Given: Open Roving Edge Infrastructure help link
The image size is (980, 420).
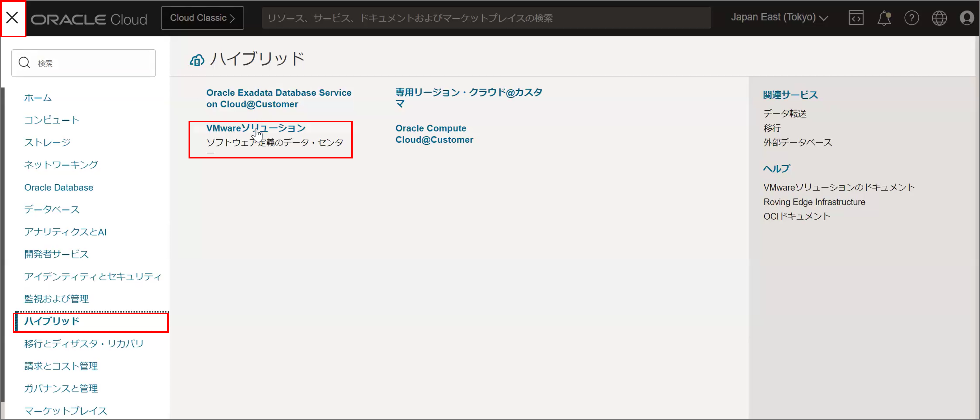Looking at the screenshot, I should click(814, 202).
